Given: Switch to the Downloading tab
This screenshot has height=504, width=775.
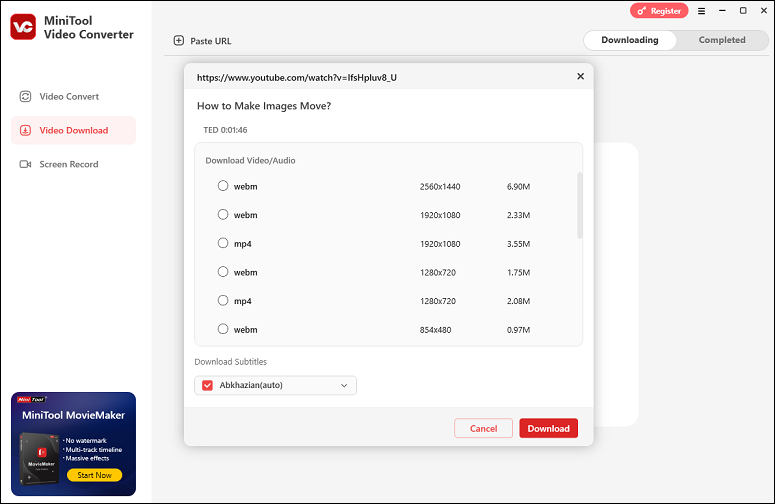Looking at the screenshot, I should (x=630, y=40).
